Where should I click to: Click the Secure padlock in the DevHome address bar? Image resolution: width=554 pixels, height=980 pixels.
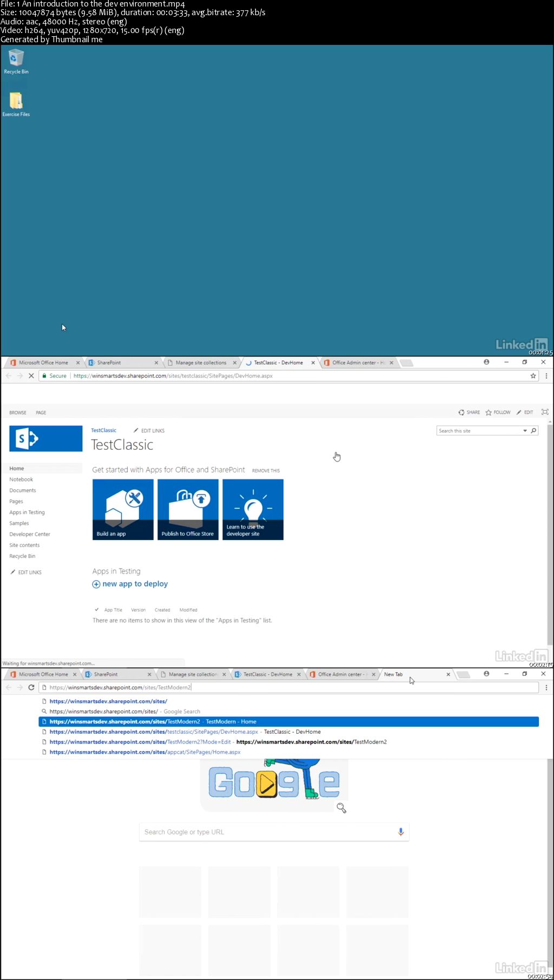tap(44, 376)
